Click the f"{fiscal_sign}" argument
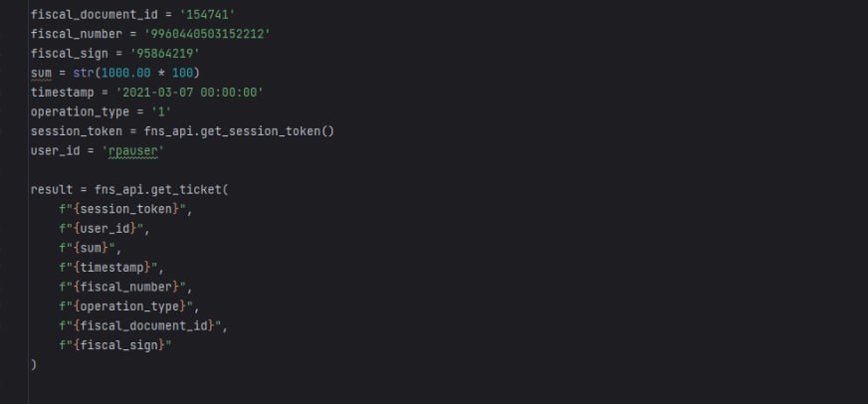868x404 pixels. (115, 343)
